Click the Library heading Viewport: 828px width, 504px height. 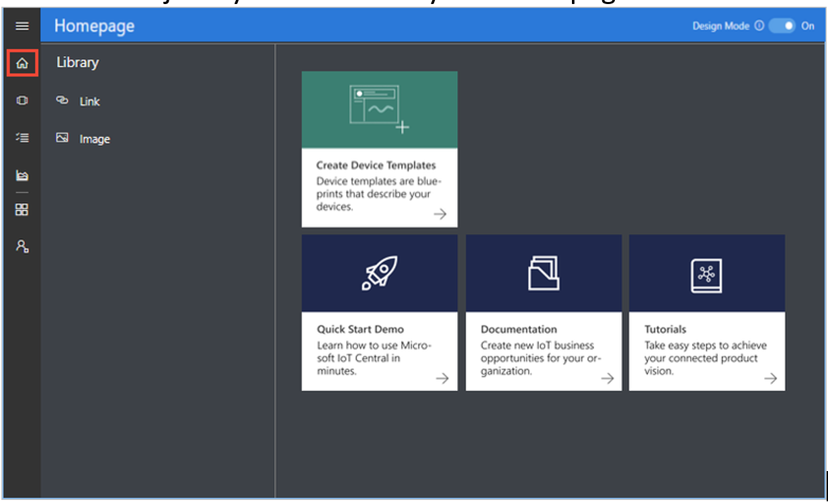tap(77, 62)
